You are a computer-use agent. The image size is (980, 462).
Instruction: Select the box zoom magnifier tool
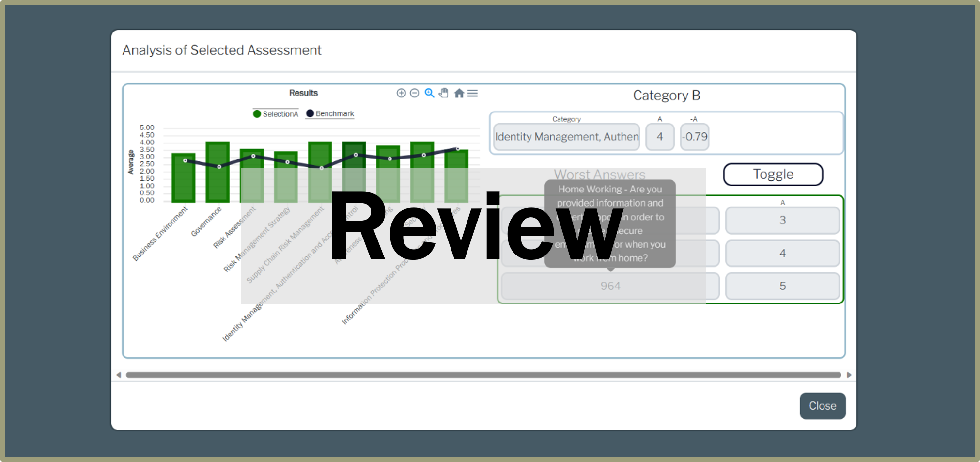tap(429, 93)
